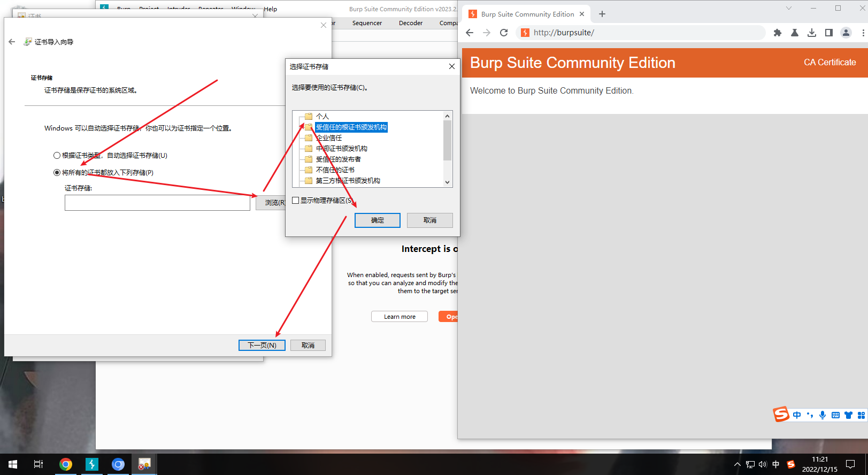Toggle Chrome's side panel icon
The width and height of the screenshot is (868, 475).
pyautogui.click(x=829, y=33)
